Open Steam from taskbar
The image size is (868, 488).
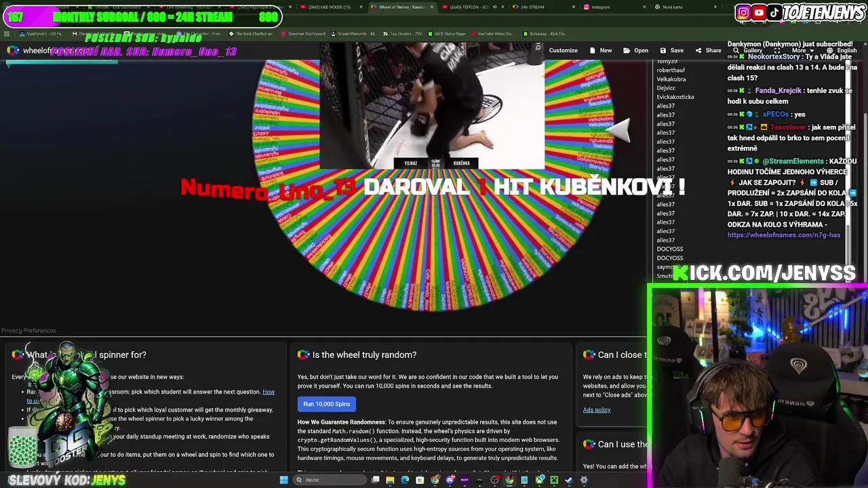[569, 480]
